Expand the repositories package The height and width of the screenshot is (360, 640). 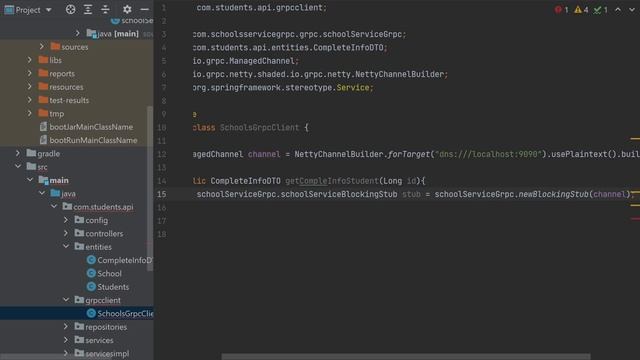(66, 327)
